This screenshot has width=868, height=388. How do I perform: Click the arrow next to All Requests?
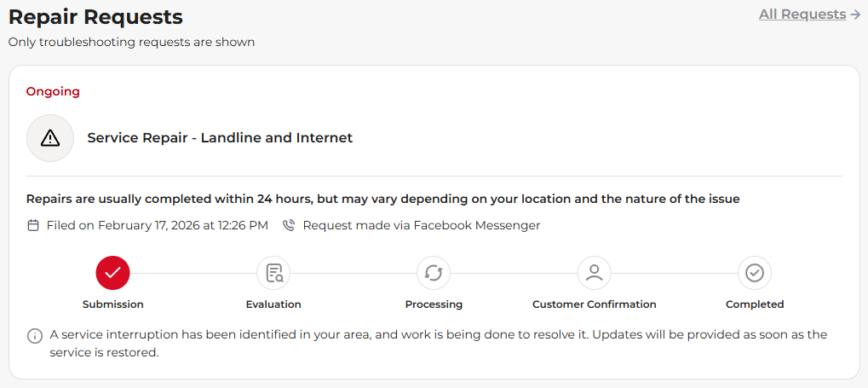click(855, 14)
